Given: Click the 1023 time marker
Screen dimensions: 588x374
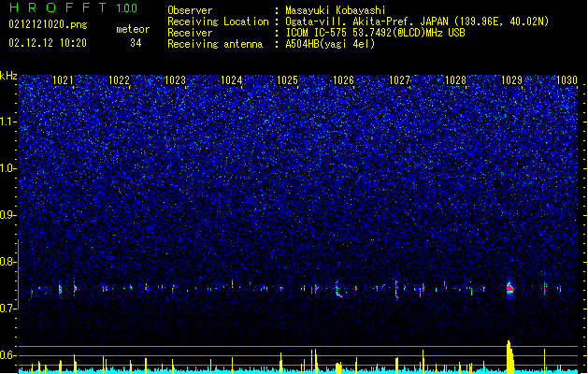Looking at the screenshot, I should click(x=175, y=80).
